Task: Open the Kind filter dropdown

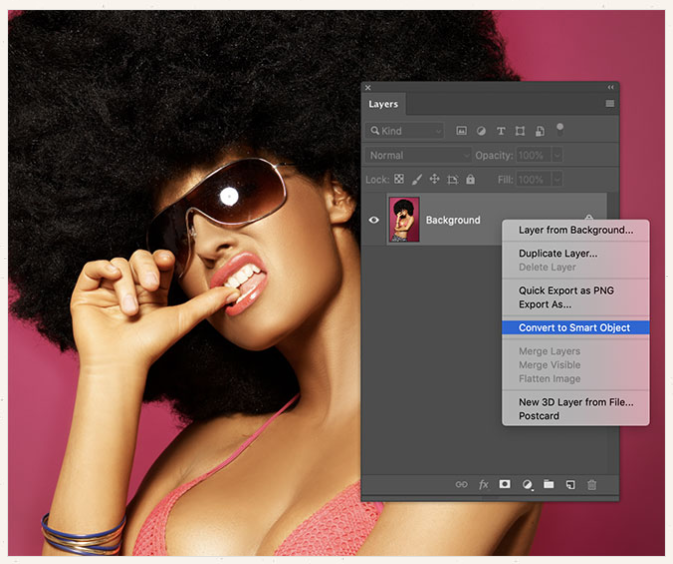Action: tap(404, 131)
